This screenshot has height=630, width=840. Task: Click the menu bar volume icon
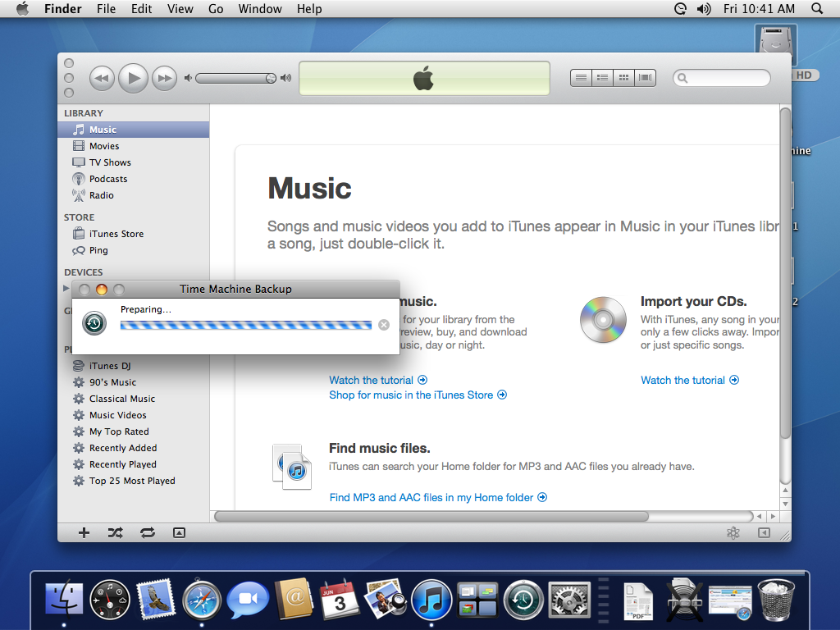point(703,8)
